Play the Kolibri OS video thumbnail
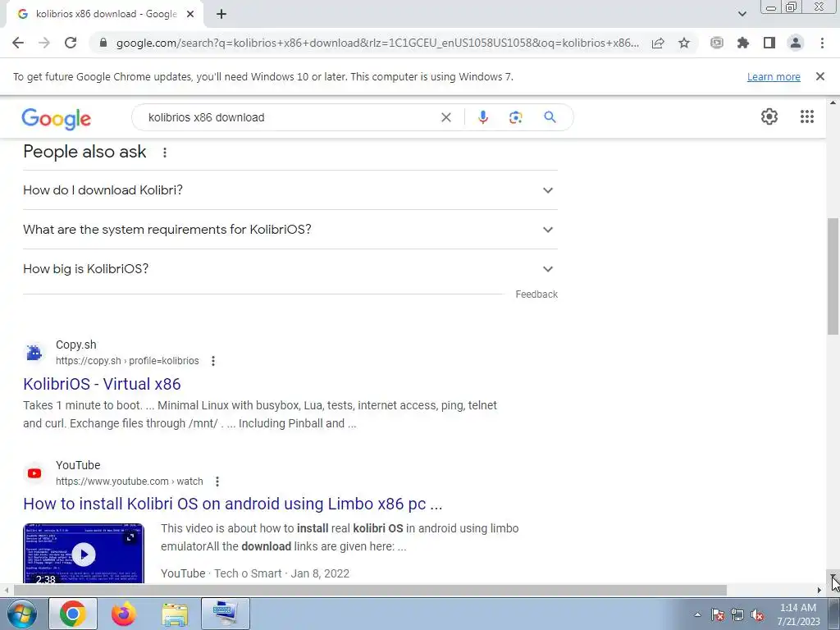Image resolution: width=840 pixels, height=630 pixels. click(x=84, y=554)
